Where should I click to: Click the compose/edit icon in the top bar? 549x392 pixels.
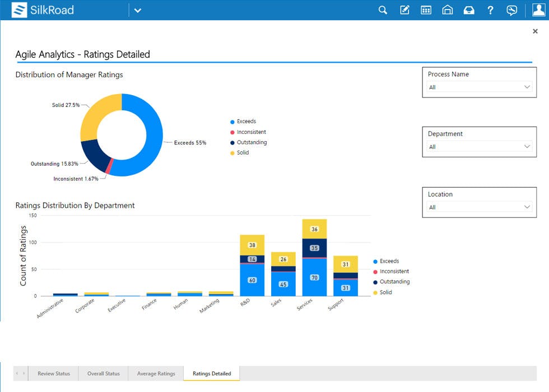pyautogui.click(x=404, y=10)
